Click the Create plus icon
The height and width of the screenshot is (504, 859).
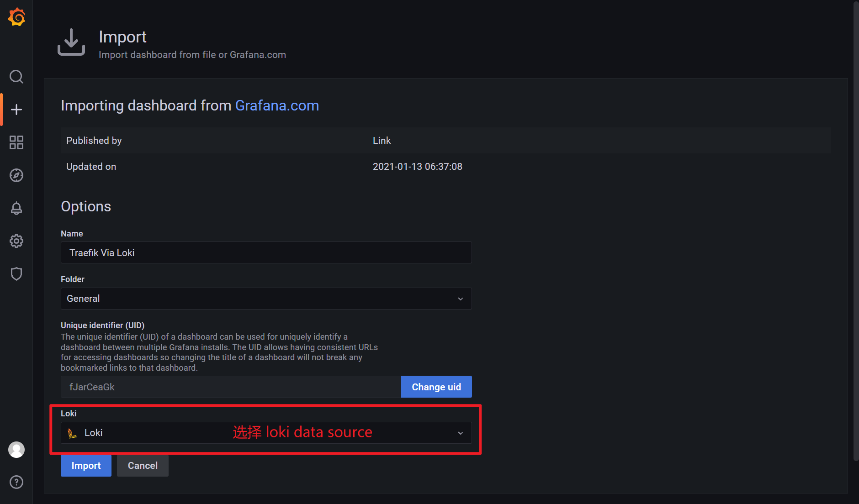[16, 110]
